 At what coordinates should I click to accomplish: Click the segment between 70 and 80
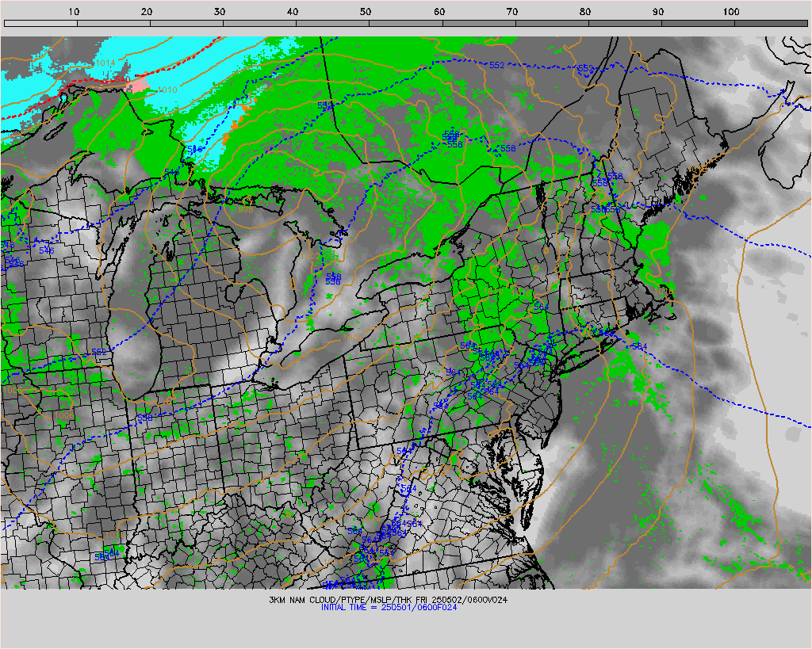pyautogui.click(x=552, y=23)
